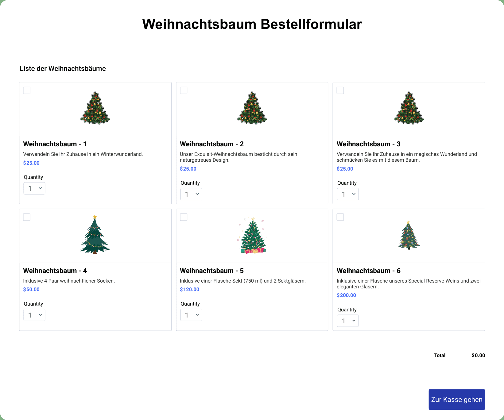
Task: Open Weihnachtsbaum - 3 quantity selector
Action: (348, 194)
